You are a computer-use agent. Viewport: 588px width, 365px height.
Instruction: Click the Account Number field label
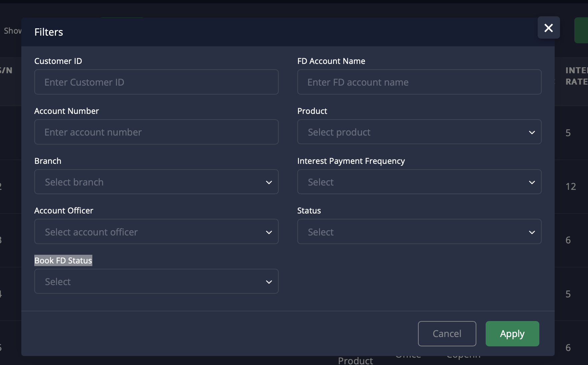[x=66, y=111]
